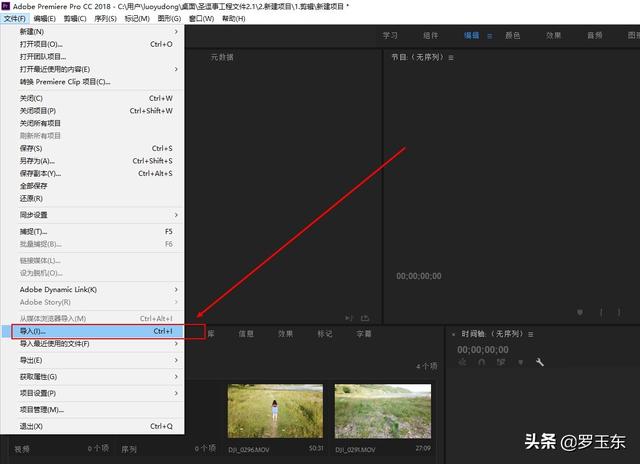The width and height of the screenshot is (640, 464).
Task: Select the DJI_0291.MOV clip thumbnail
Action: click(383, 411)
